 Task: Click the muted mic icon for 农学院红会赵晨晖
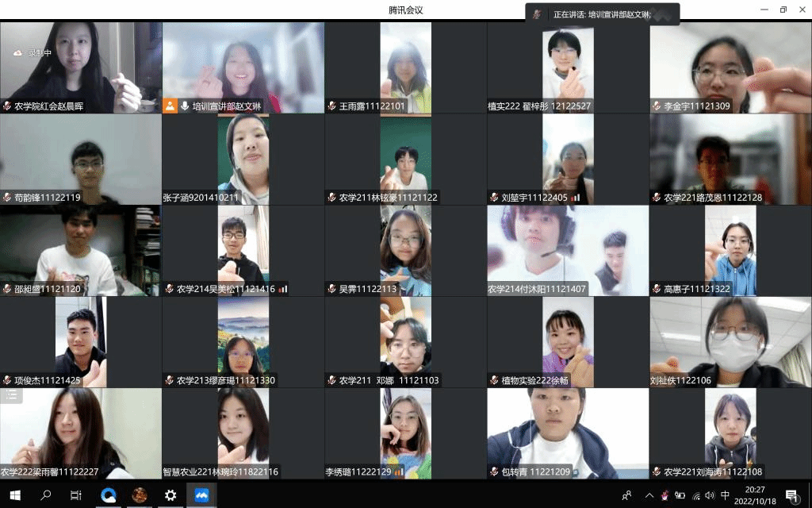click(6, 106)
